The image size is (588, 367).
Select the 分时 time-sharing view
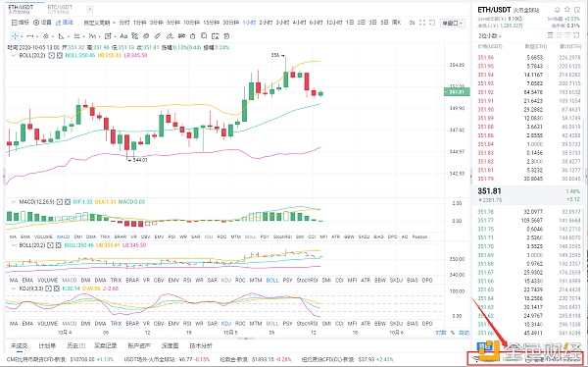click(124, 23)
